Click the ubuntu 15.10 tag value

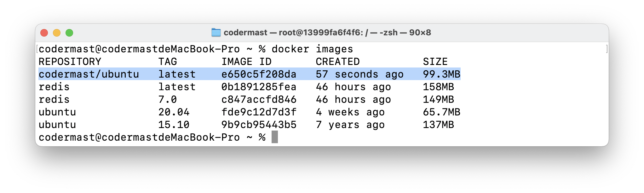click(x=174, y=125)
